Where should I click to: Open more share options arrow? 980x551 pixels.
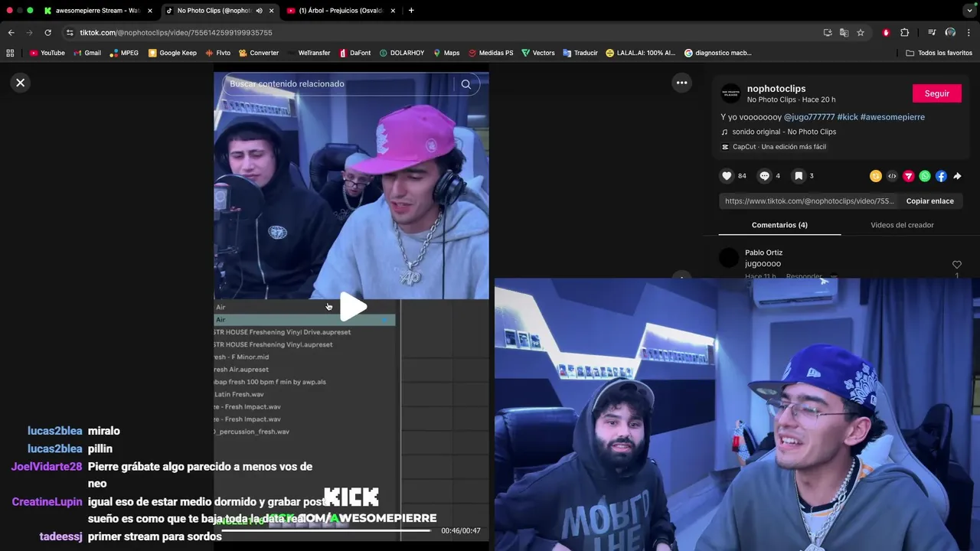(x=957, y=176)
